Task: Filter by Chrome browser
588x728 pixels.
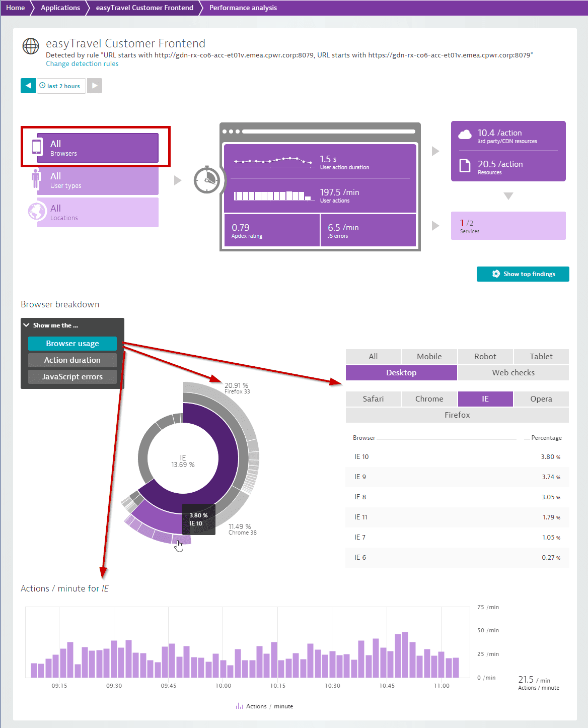Action: point(429,399)
